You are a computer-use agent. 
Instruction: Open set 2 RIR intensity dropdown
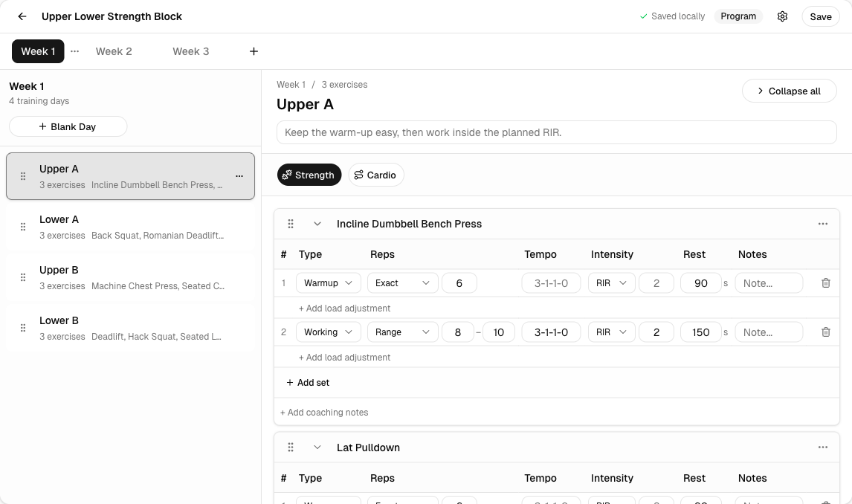pyautogui.click(x=611, y=332)
